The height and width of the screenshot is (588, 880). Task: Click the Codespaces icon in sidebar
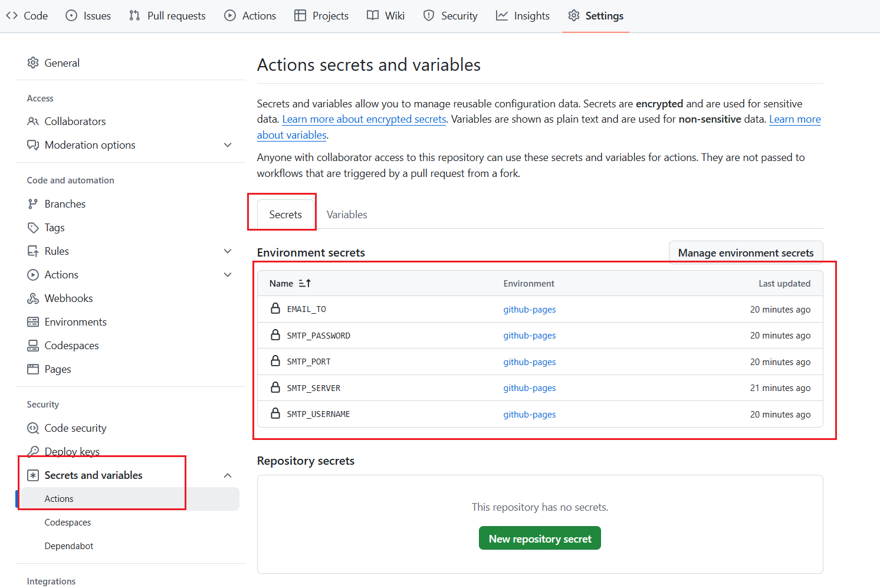pyautogui.click(x=33, y=346)
